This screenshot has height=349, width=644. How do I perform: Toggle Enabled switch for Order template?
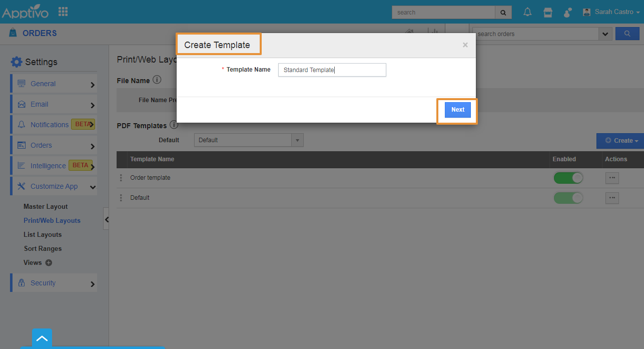coord(568,178)
